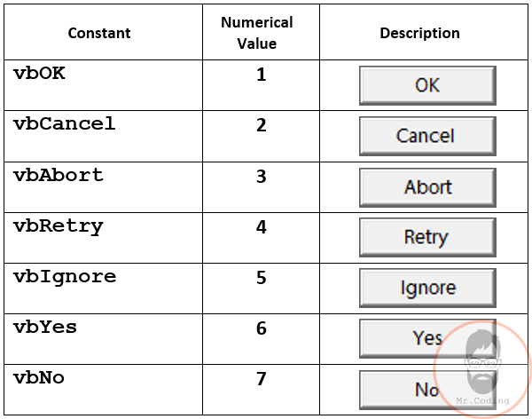Select the vbNo constant text

(39, 378)
